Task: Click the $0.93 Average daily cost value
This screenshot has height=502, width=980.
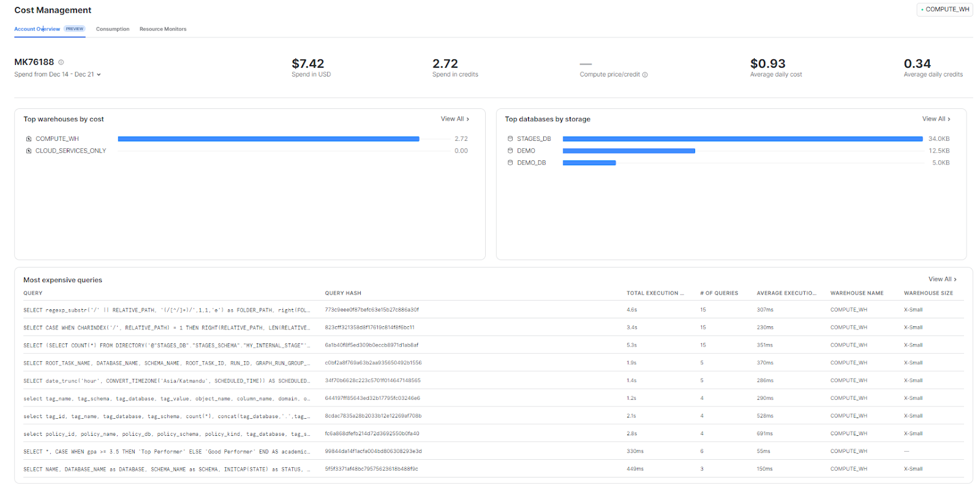Action: point(768,64)
